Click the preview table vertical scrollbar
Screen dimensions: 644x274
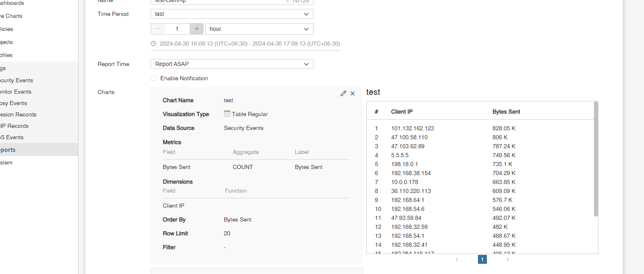(596, 159)
